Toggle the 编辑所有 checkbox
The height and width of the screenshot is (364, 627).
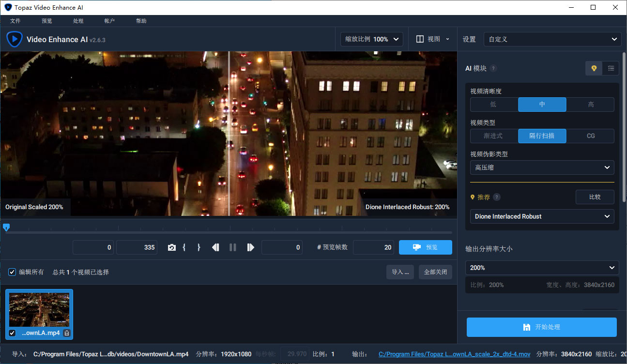13,272
